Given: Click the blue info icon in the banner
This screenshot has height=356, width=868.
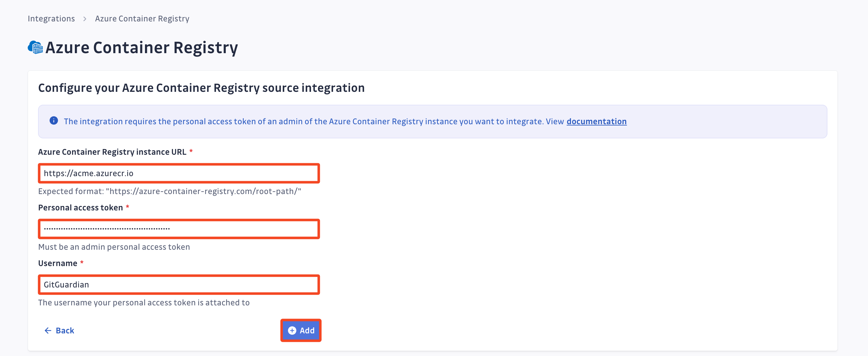Looking at the screenshot, I should [x=53, y=120].
